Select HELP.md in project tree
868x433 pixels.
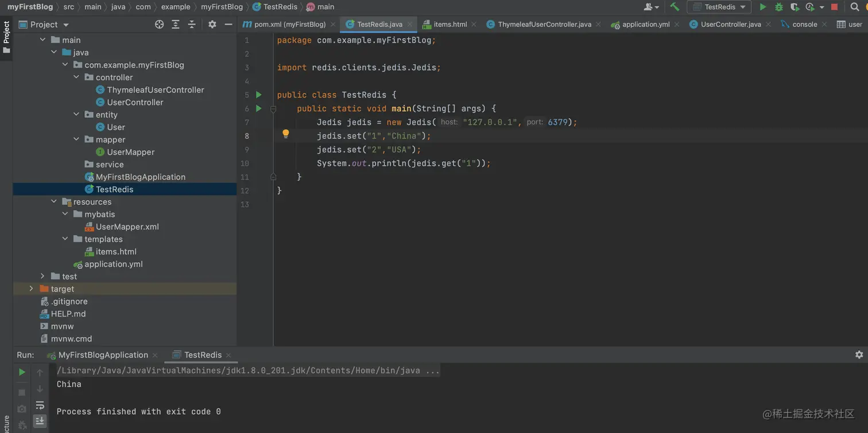pos(68,314)
